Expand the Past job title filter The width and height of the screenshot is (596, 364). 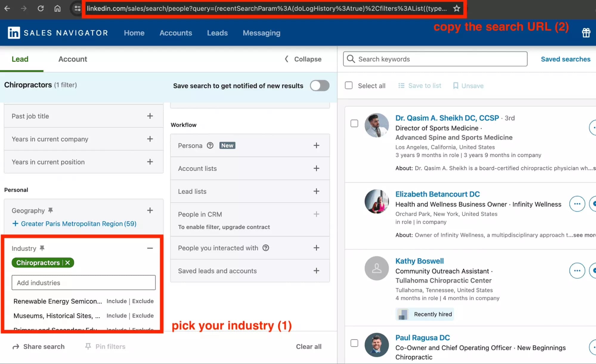pyautogui.click(x=150, y=116)
